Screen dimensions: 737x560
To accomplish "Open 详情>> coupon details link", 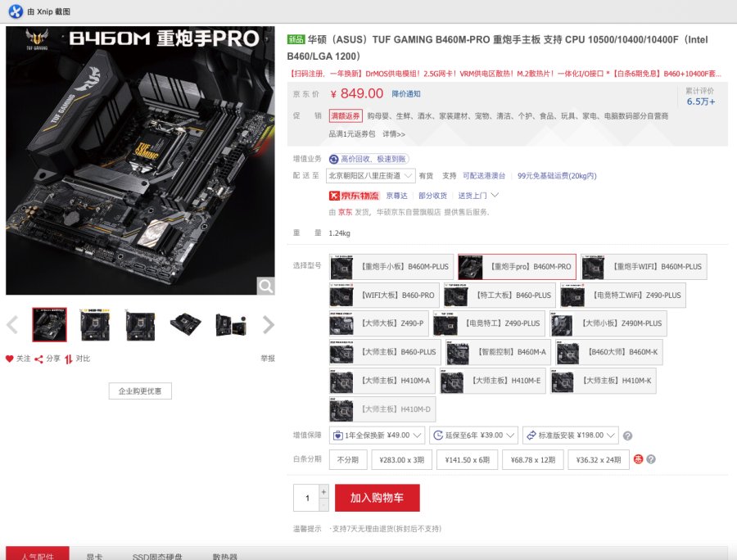I will [x=393, y=134].
